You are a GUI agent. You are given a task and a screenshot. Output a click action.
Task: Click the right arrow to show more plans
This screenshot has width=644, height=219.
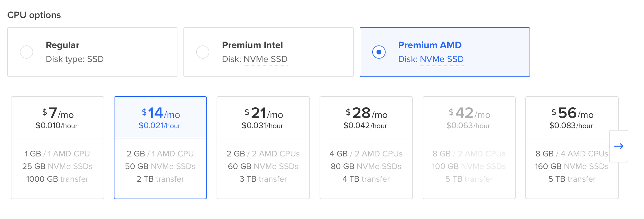[618, 146]
